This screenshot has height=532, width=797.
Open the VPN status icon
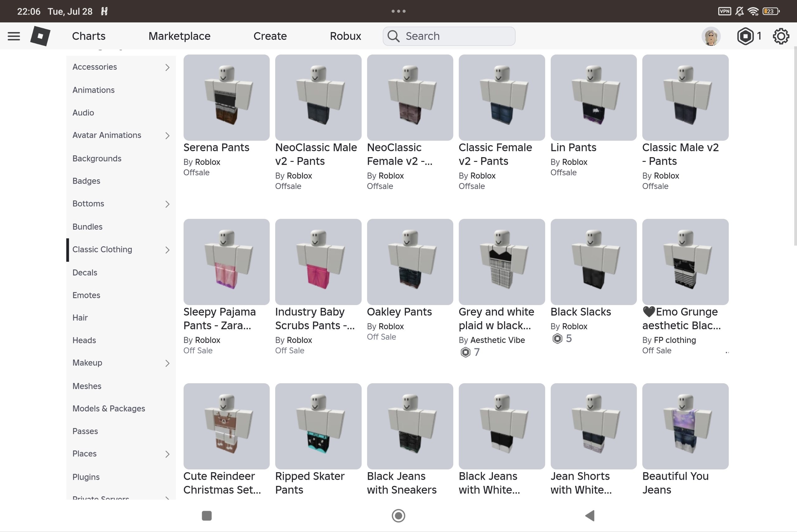point(724,11)
